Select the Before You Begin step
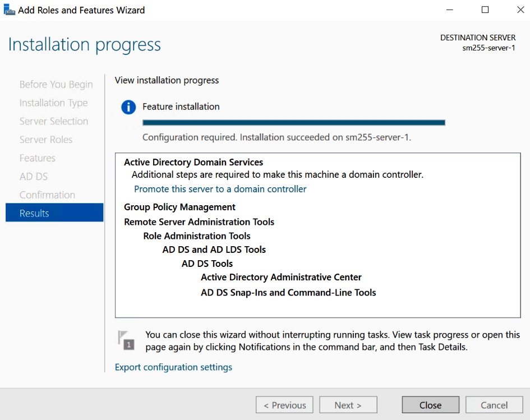This screenshot has height=420, width=530. point(56,85)
